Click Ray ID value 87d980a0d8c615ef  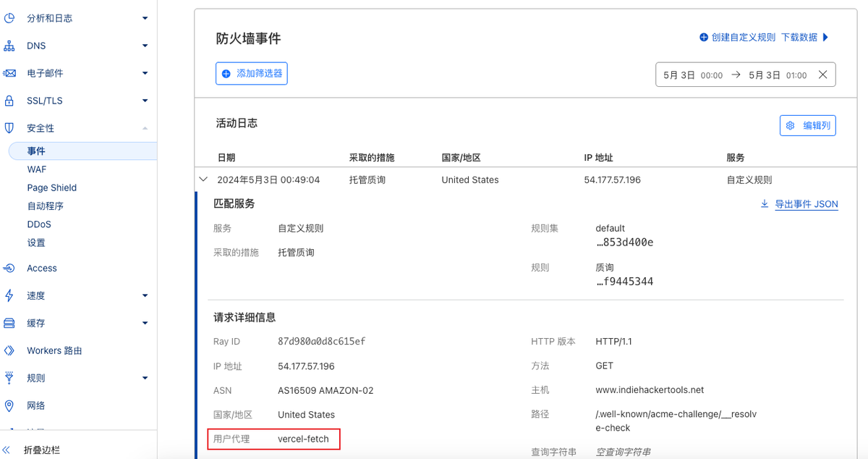coord(322,341)
